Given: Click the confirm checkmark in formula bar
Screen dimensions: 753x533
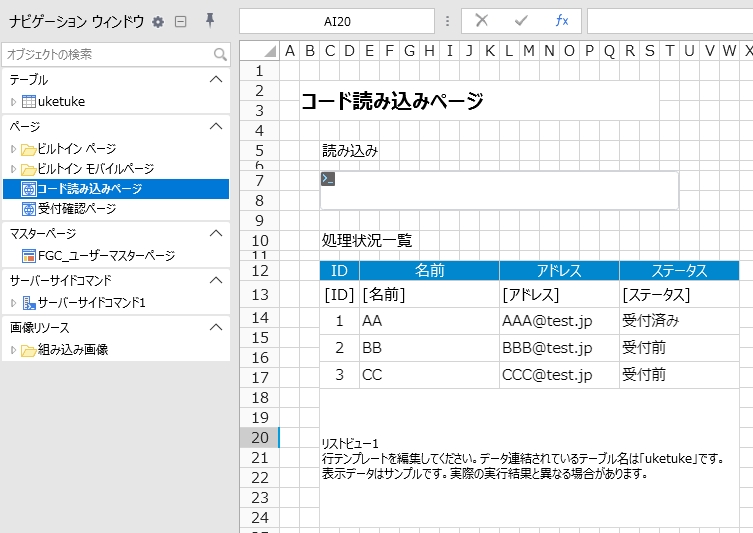Looking at the screenshot, I should tap(521, 20).
